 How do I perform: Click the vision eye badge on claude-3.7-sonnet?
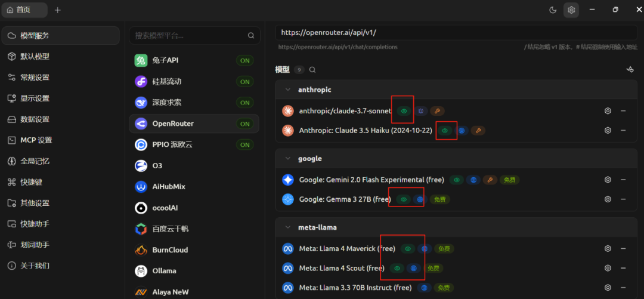pos(404,111)
